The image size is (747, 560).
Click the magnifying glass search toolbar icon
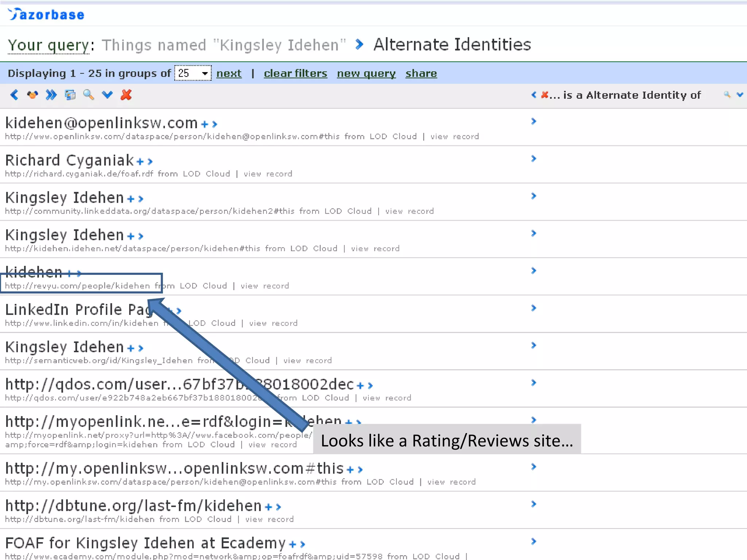tap(89, 95)
